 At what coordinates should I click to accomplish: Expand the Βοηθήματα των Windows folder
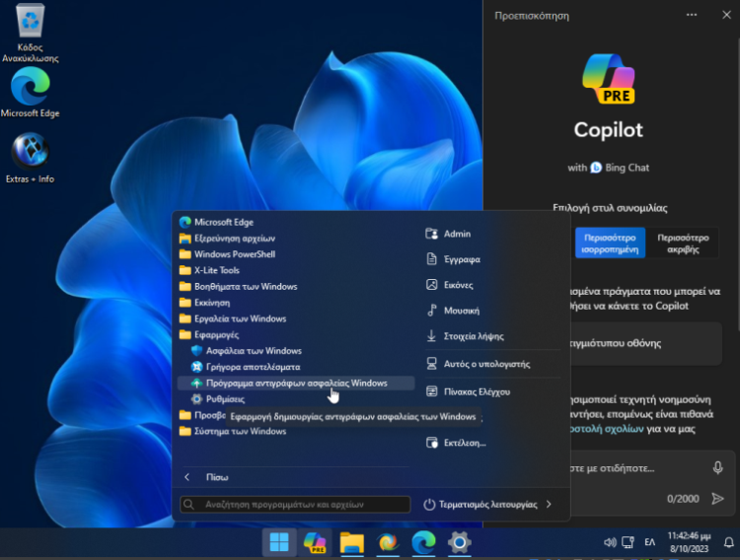tap(239, 286)
